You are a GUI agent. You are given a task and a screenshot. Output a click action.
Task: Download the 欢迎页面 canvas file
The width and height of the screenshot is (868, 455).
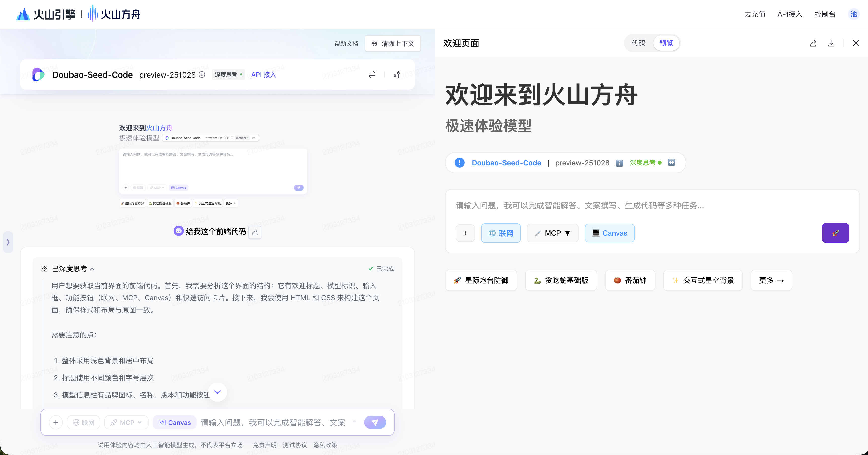coord(831,43)
